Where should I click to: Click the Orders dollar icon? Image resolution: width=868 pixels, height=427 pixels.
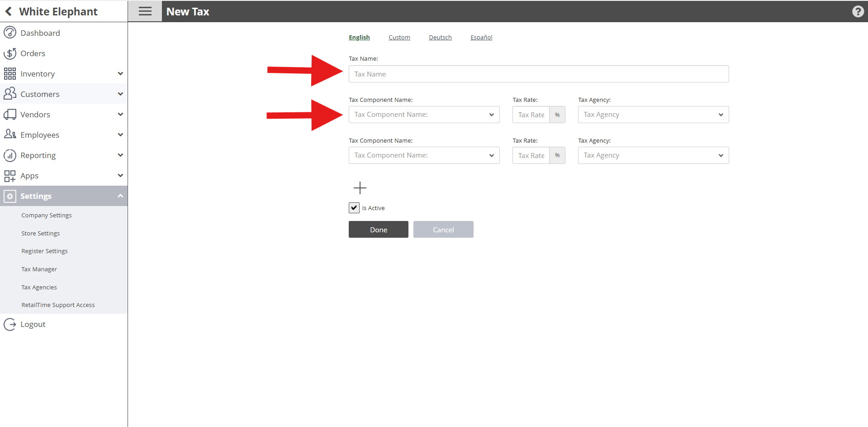coord(10,53)
